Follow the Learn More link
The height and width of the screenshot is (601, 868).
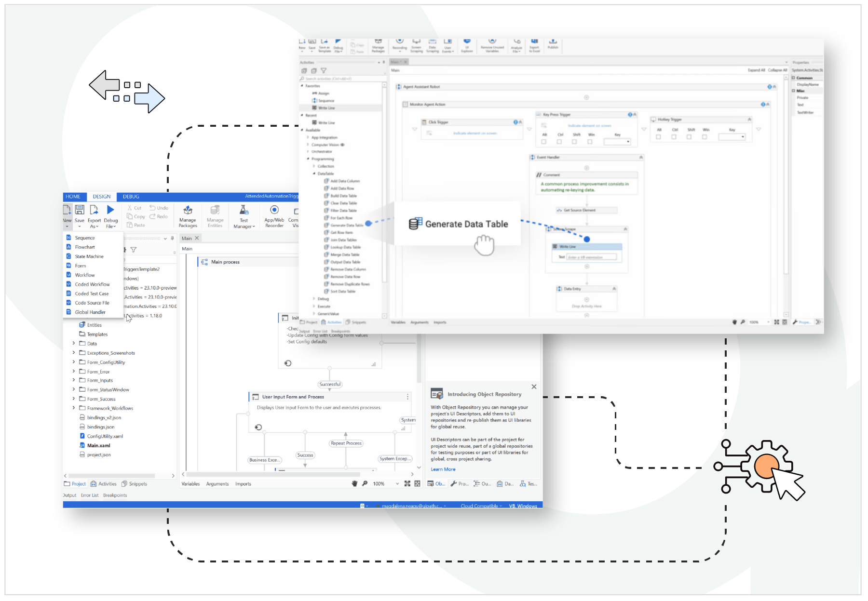coord(443,469)
